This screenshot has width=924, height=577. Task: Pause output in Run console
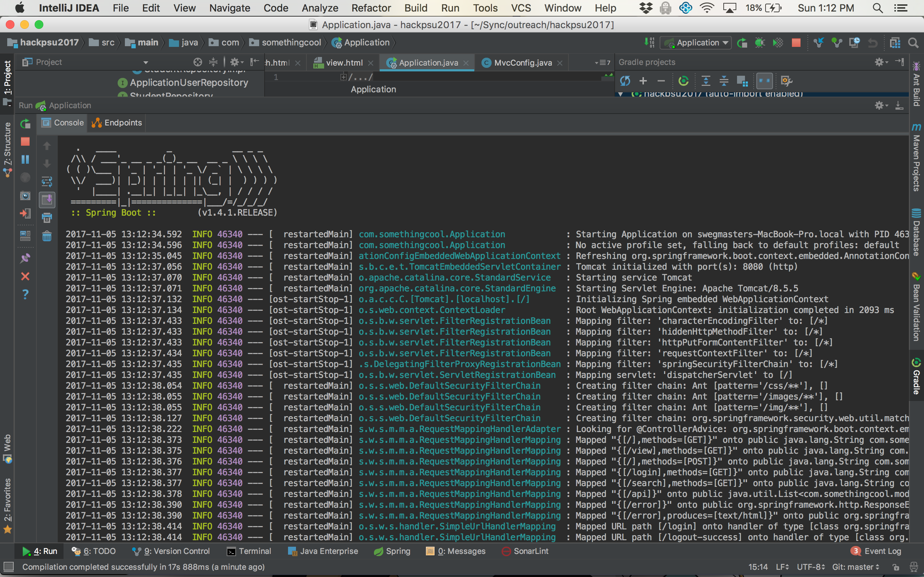pos(25,159)
